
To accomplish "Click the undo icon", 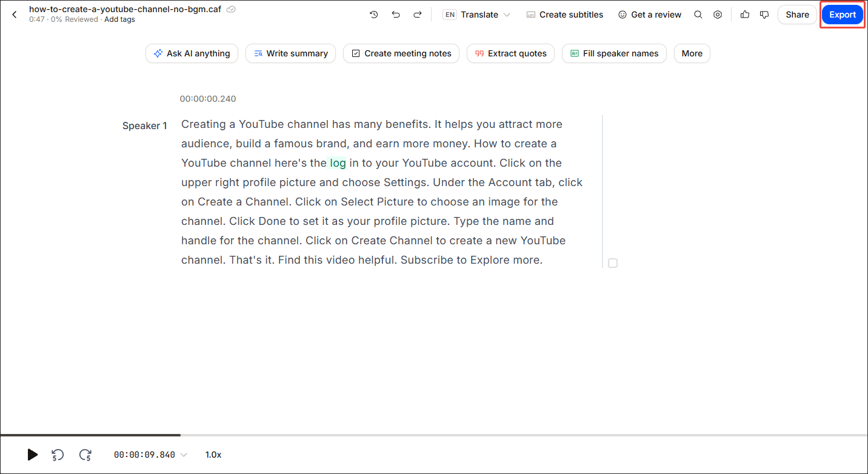I will pos(396,14).
